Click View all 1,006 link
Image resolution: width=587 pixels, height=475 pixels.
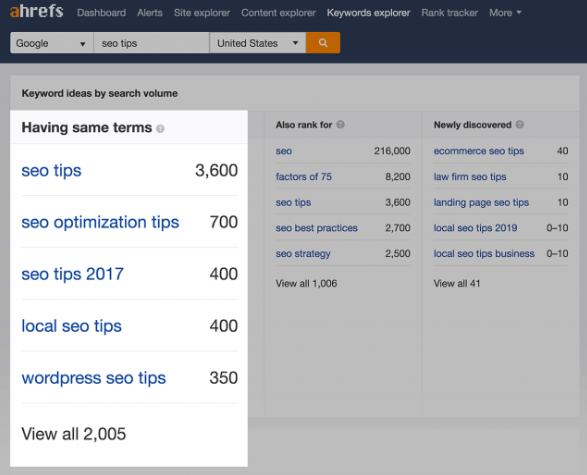[x=306, y=283]
